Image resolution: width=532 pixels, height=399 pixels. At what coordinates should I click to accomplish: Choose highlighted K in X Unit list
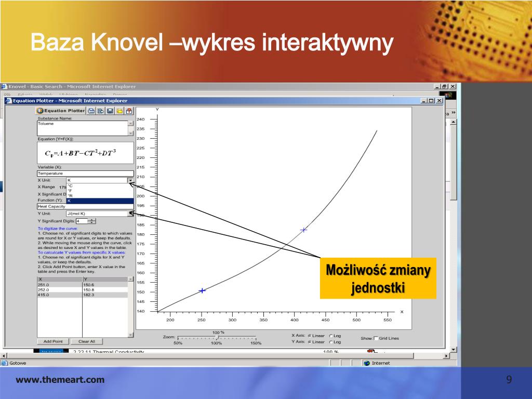tap(100, 201)
